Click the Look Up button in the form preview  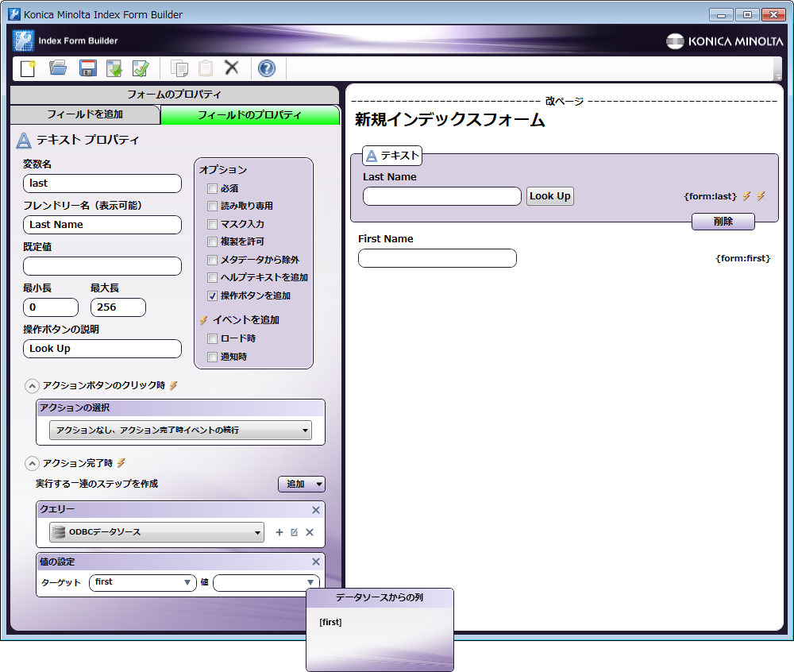click(550, 196)
